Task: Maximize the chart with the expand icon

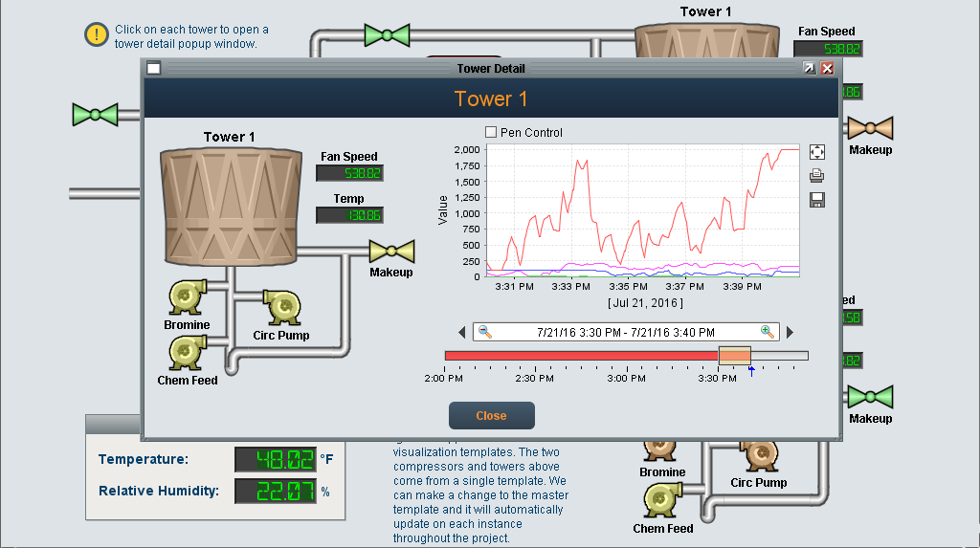Action: 816,152
